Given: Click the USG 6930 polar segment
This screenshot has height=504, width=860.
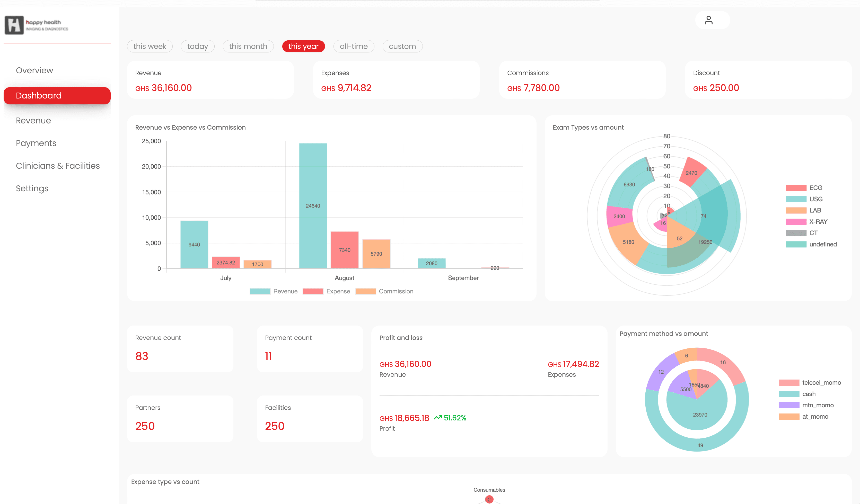Looking at the screenshot, I should (x=629, y=184).
